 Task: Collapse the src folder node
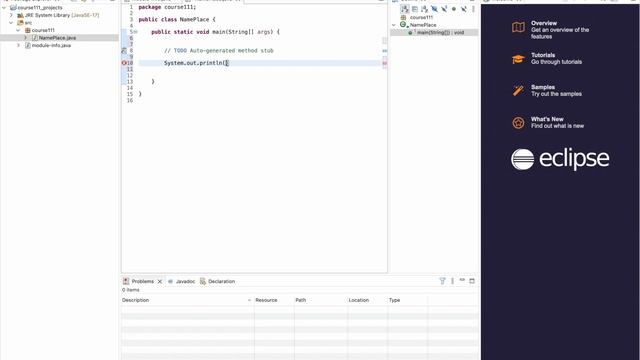(11, 22)
